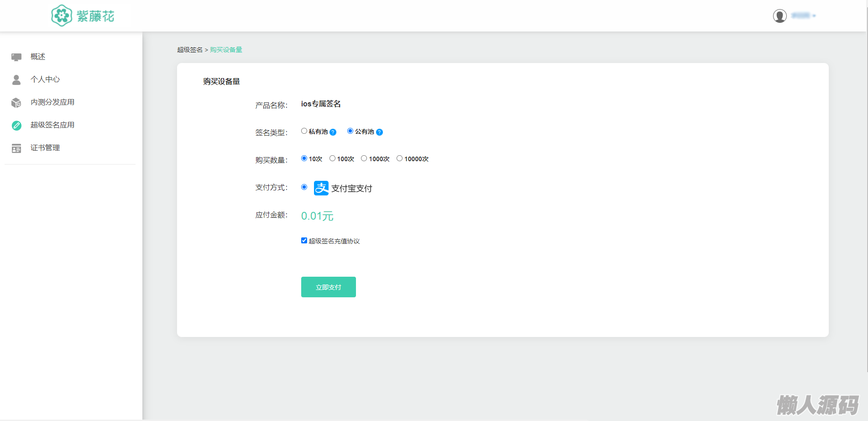
Task: Click the help icon beside 公有池
Action: 379,132
